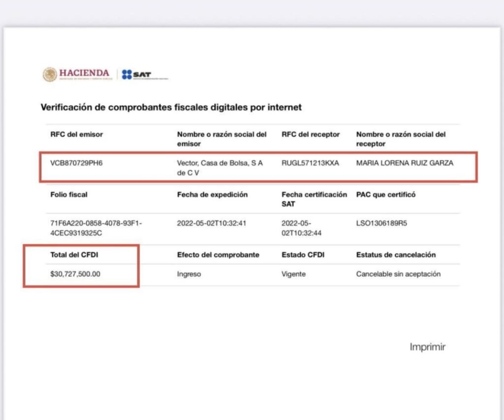Click the page title 'Verificación de comprobantes fiscales'

171,107
